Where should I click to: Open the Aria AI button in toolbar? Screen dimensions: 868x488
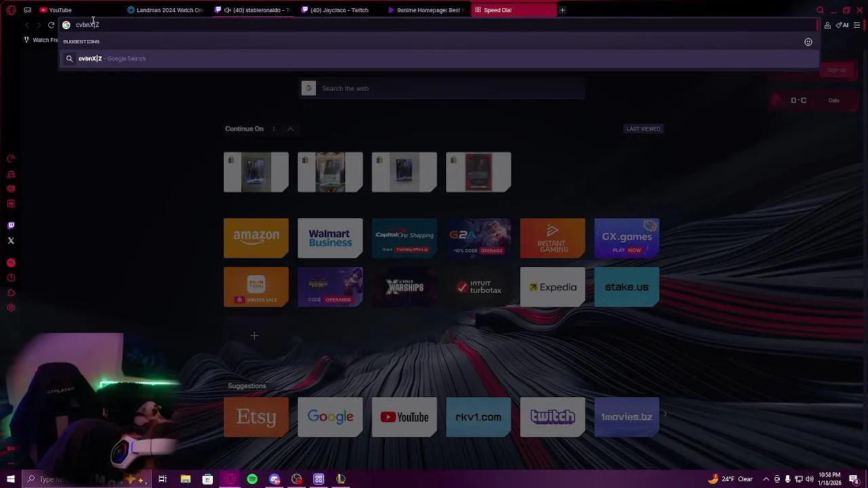[x=842, y=25]
